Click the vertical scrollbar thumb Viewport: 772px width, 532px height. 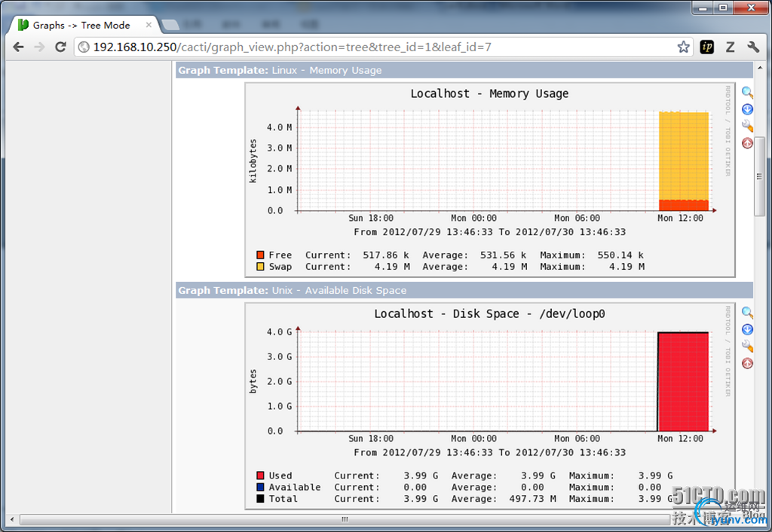click(759, 176)
